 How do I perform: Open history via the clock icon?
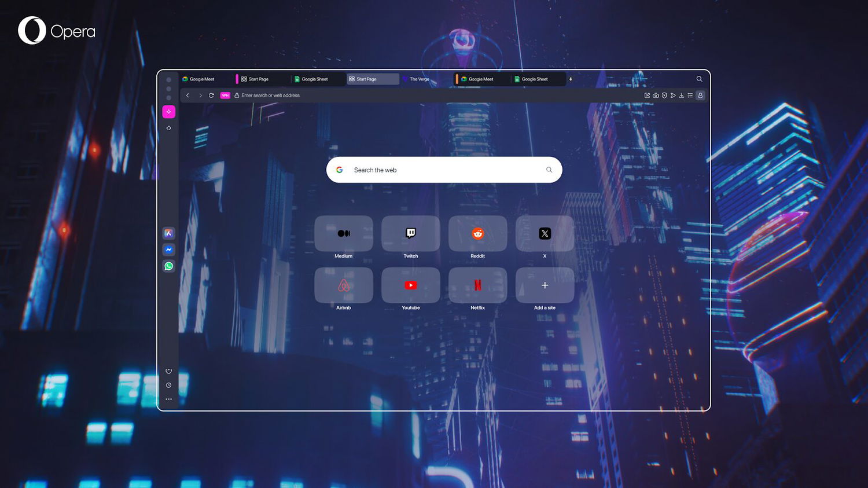point(168,386)
